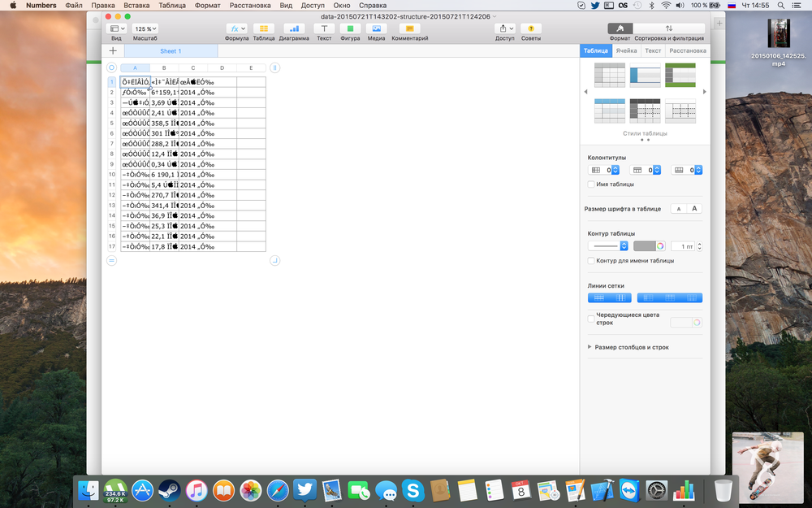Click add-row handle below table
812x508 pixels.
pyautogui.click(x=111, y=260)
